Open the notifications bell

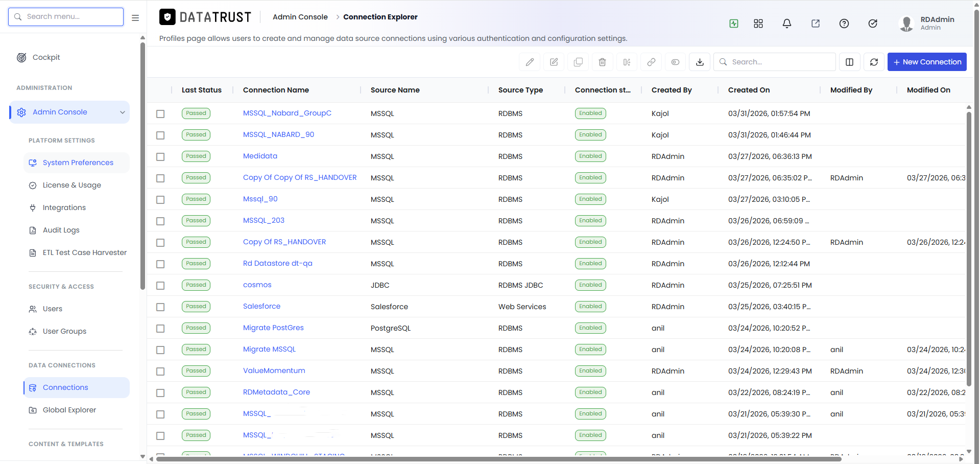pos(787,24)
